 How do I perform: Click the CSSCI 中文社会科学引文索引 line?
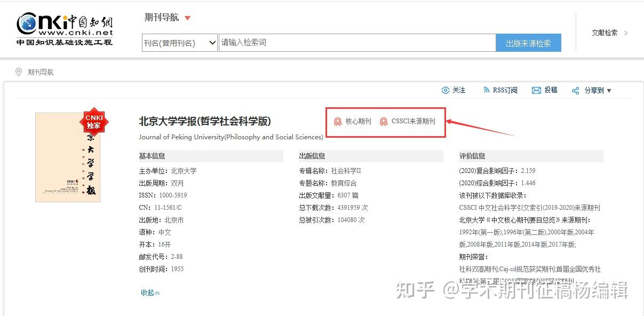coord(529,208)
